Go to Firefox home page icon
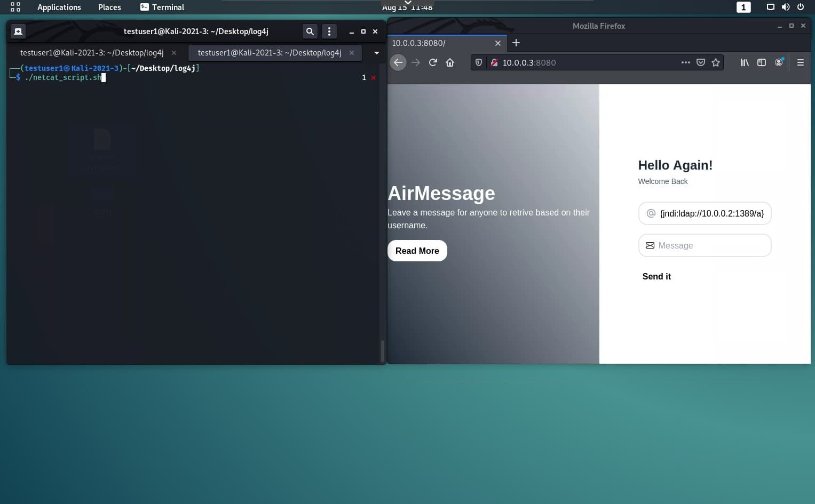This screenshot has height=504, width=815. (450, 62)
